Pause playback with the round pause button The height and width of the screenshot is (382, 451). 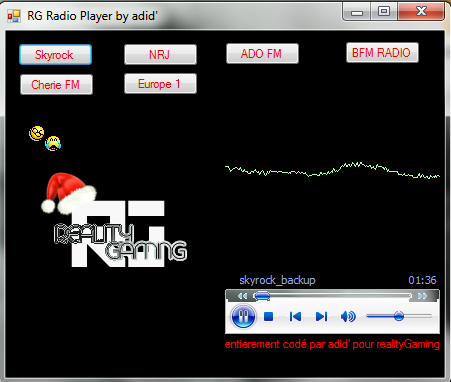pyautogui.click(x=243, y=316)
